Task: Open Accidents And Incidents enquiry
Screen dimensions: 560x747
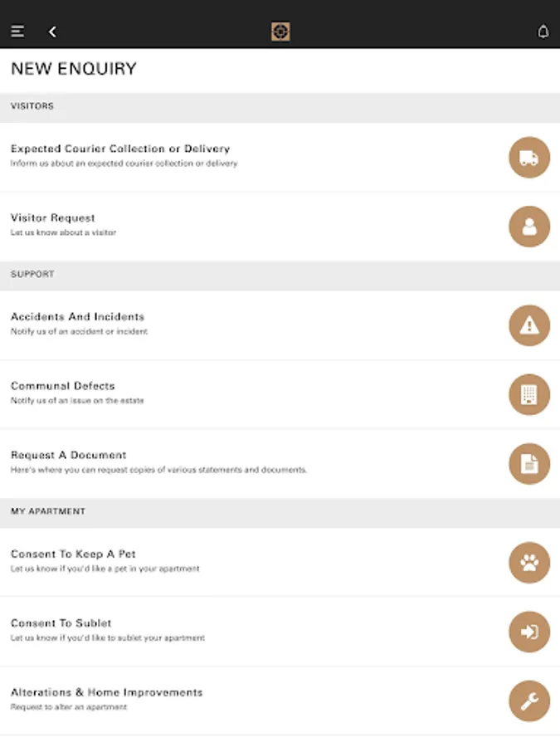Action: tap(77, 317)
